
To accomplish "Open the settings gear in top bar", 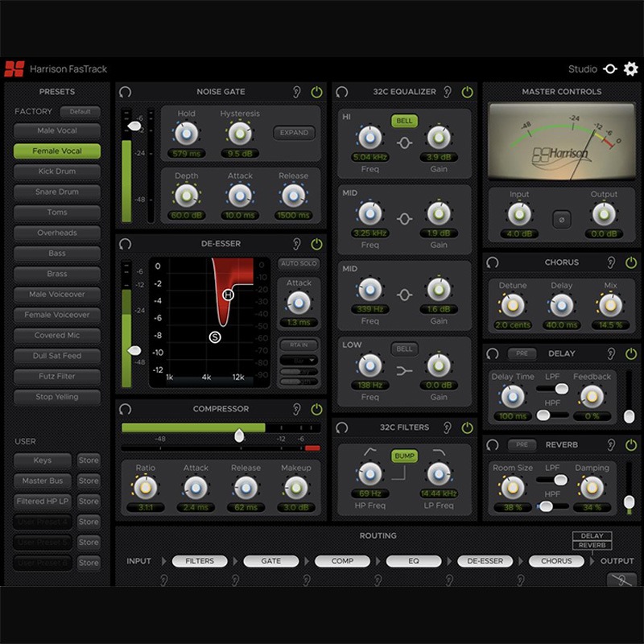I will coord(630,68).
